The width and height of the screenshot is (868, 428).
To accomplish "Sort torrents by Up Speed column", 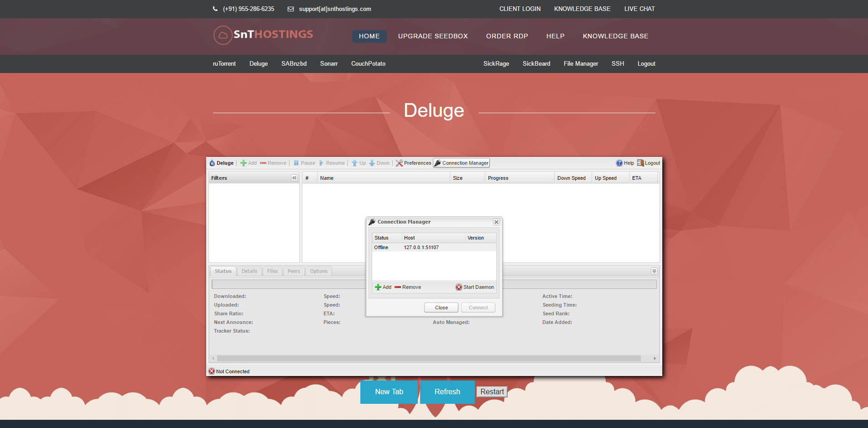I will pos(610,178).
